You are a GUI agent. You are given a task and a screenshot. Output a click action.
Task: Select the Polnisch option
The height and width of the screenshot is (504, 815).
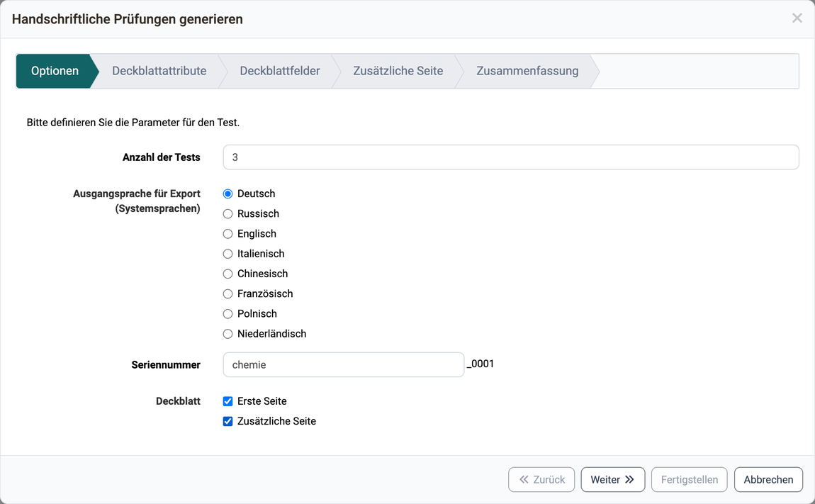[x=227, y=313]
